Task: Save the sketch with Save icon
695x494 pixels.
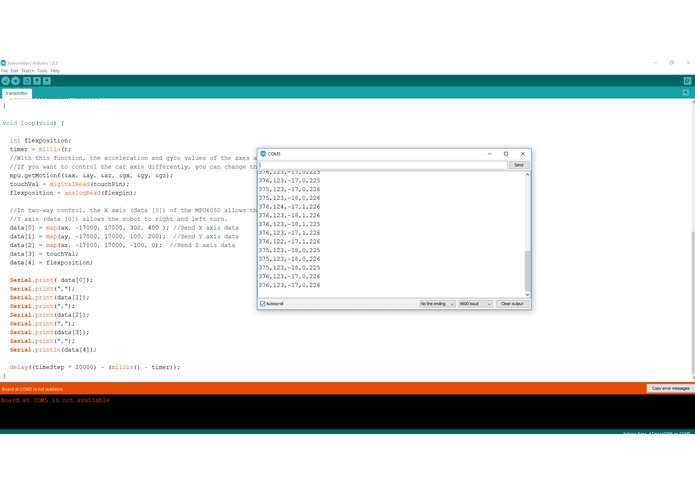Action: point(47,81)
